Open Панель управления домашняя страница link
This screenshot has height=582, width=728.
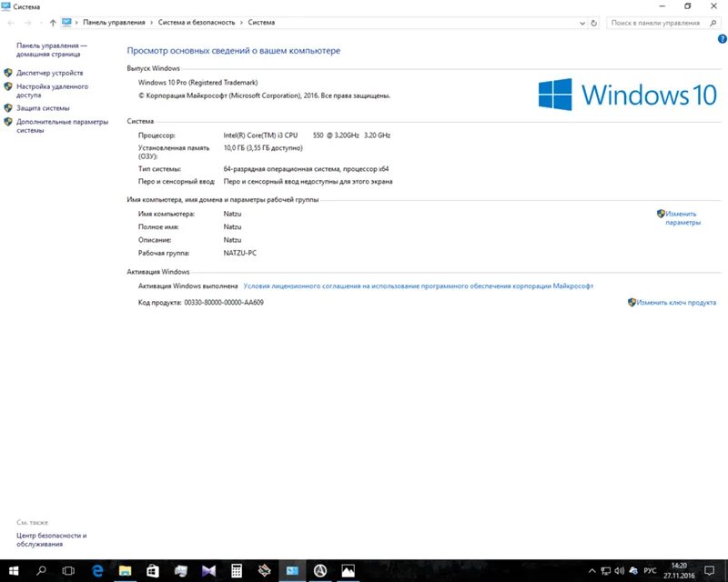tap(52, 50)
